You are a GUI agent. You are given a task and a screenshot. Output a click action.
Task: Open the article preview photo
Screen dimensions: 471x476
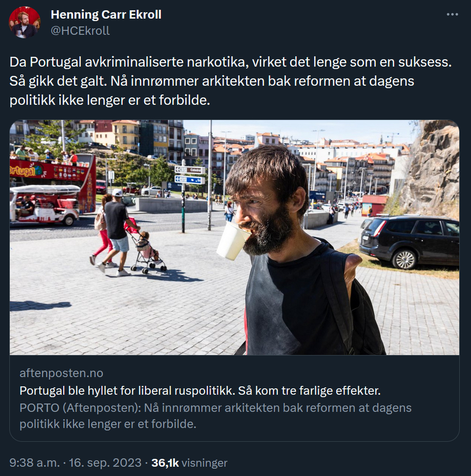[x=234, y=238]
